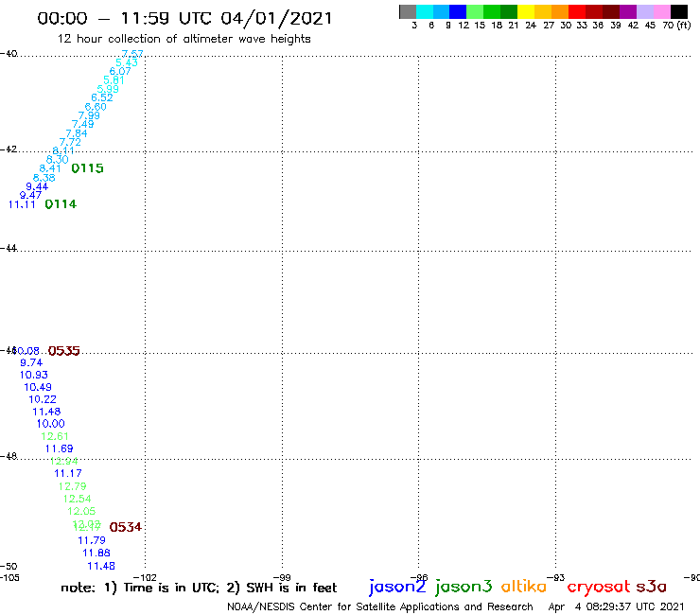700x615 pixels.
Task: Click the wave height value '12.54'
Action: pyautogui.click(x=78, y=499)
